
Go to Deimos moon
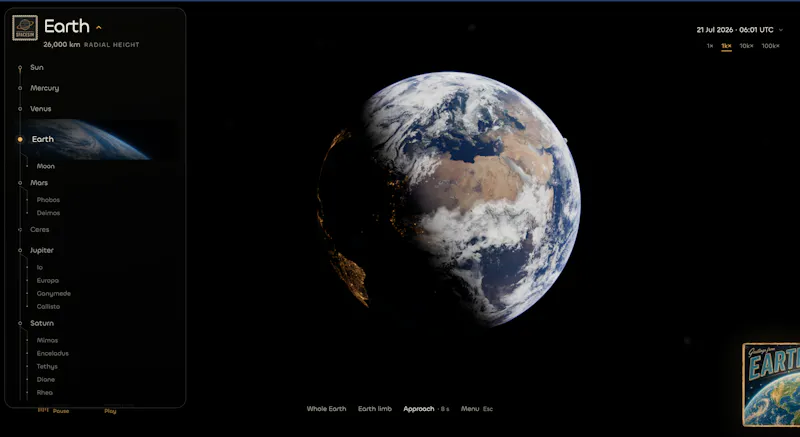[x=48, y=213]
